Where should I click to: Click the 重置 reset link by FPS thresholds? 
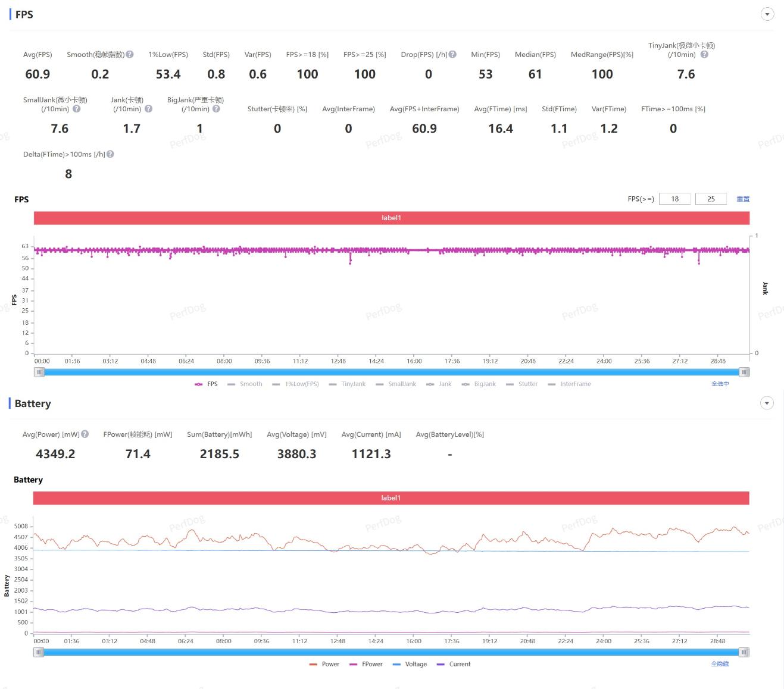743,199
